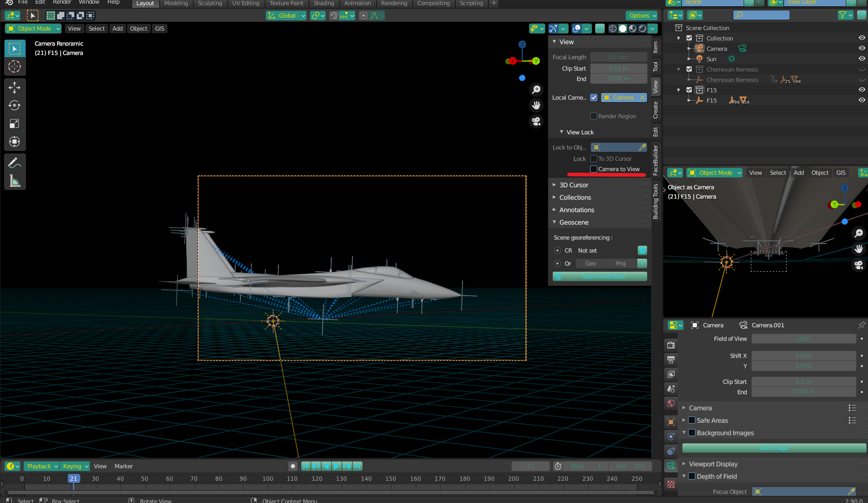This screenshot has height=503, width=868.
Task: Open the Item sidebar tab
Action: tap(656, 48)
